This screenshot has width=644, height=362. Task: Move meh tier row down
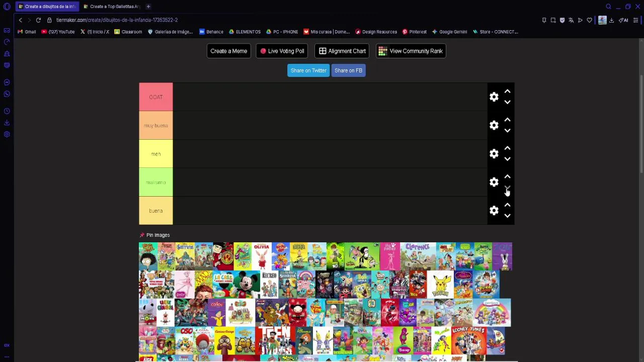point(507,159)
